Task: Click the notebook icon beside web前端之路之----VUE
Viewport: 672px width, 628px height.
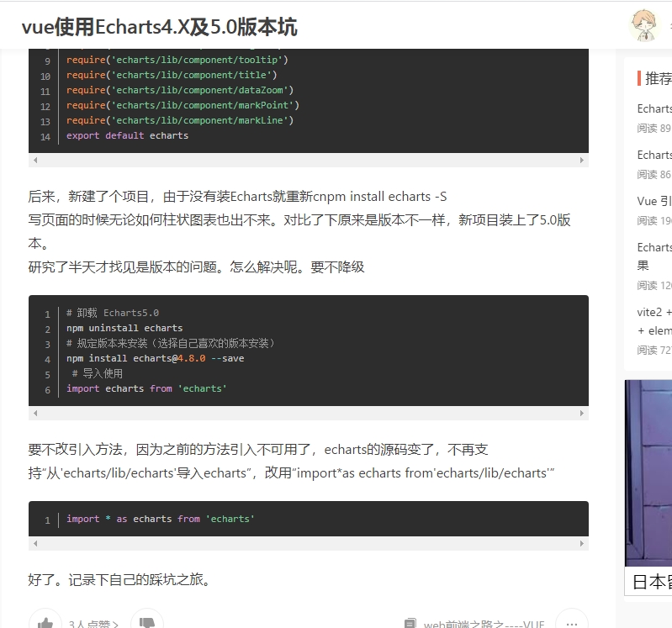Action: coord(410,623)
